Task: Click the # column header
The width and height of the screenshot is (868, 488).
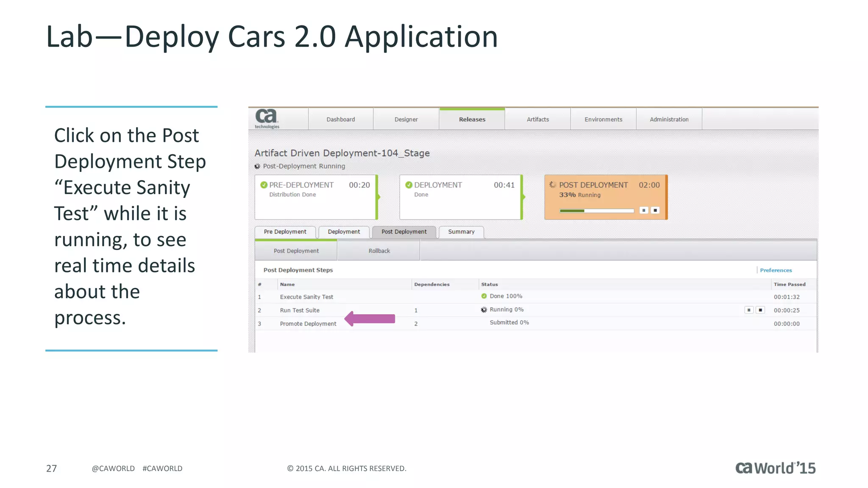Action: (x=259, y=284)
